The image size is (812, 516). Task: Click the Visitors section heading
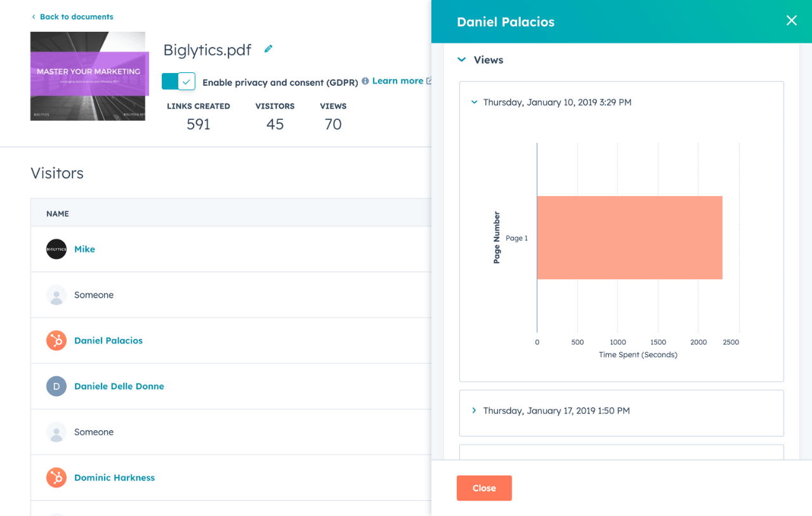57,173
